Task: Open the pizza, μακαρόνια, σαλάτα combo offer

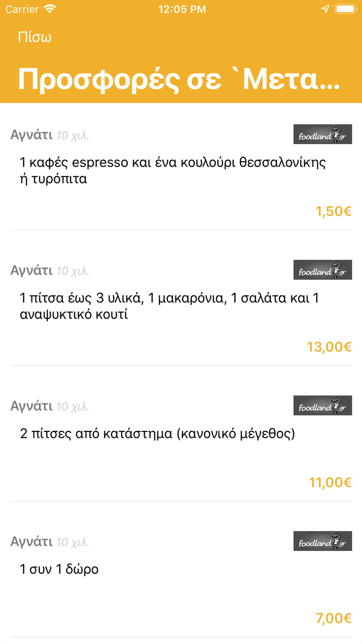Action: (169, 306)
